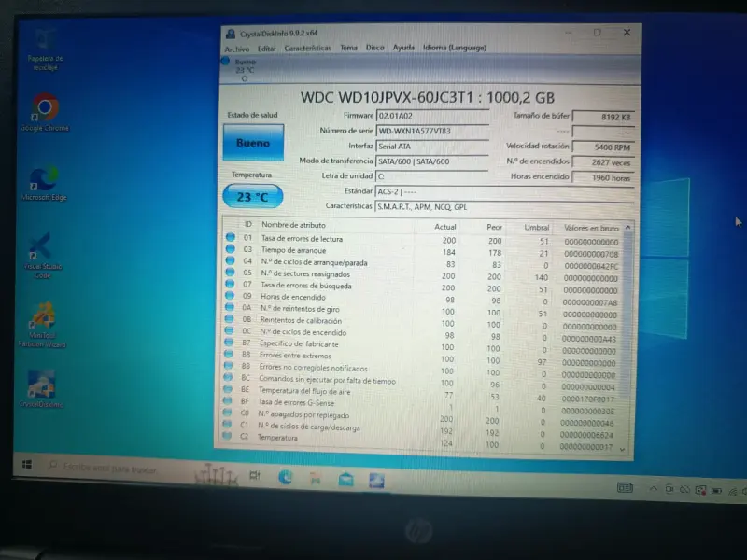This screenshot has width=747, height=560.
Task: Open the Disco menu
Action: 375,48
